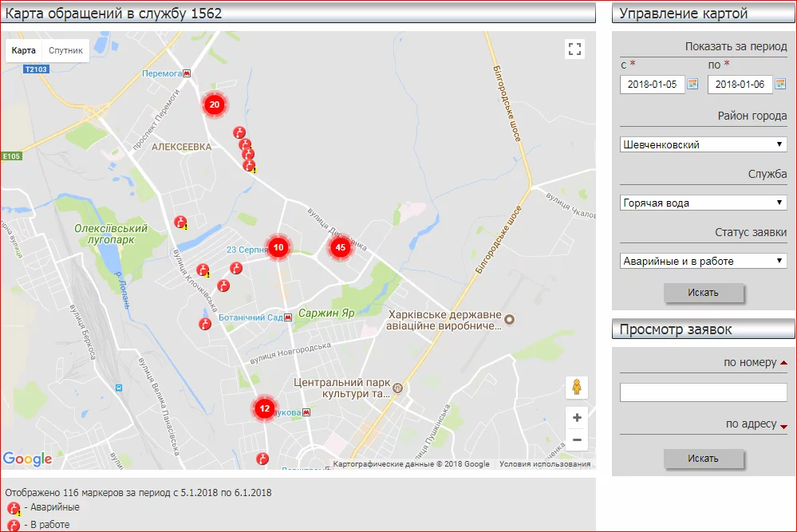Viewport: 797px width, 532px height.
Task: Toggle fullscreen map view
Action: tap(575, 49)
